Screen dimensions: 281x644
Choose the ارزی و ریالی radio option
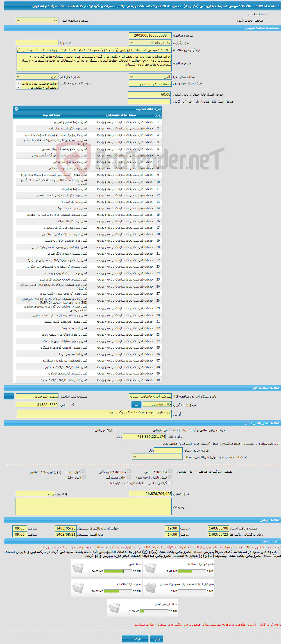point(114,430)
